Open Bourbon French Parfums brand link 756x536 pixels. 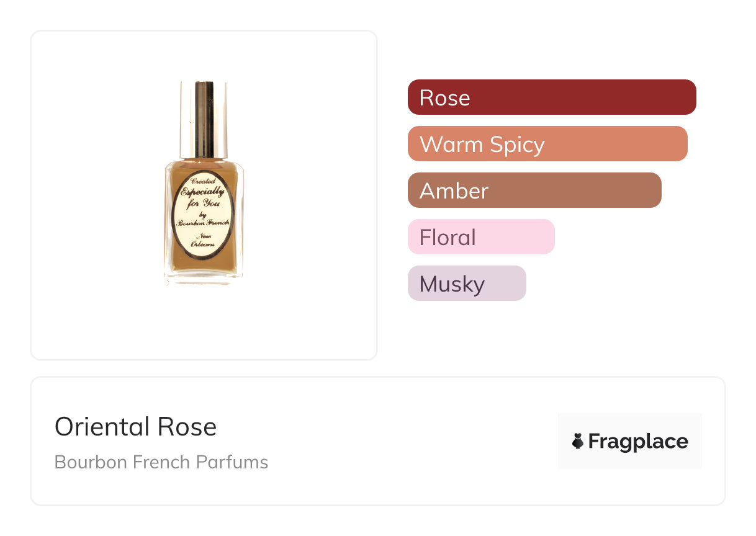[x=161, y=462]
